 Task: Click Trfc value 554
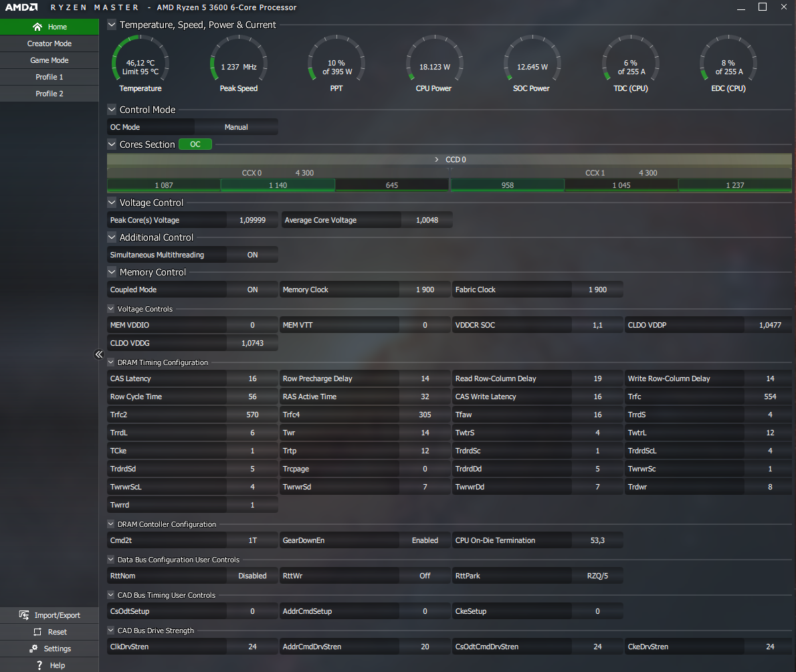[x=770, y=397]
